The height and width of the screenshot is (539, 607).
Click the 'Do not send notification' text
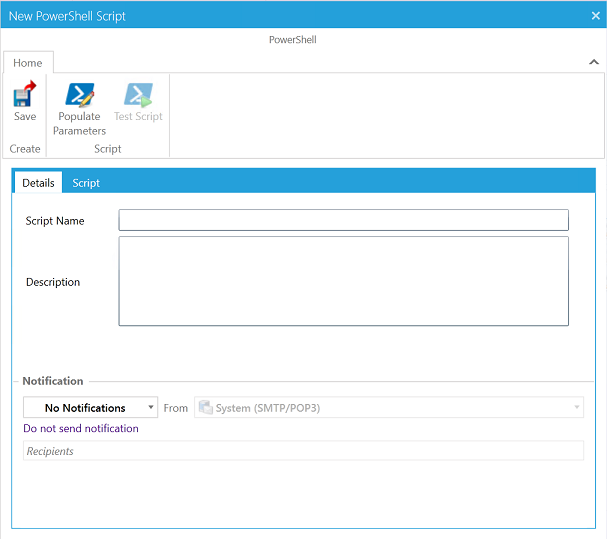(x=81, y=428)
